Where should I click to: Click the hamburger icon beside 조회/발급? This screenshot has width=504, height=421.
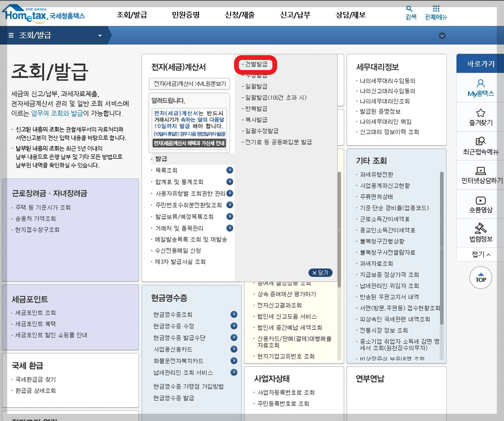[x=11, y=35]
